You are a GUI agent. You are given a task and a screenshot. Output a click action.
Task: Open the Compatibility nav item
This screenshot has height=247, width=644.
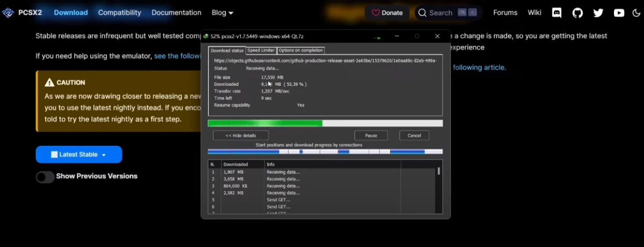point(120,12)
